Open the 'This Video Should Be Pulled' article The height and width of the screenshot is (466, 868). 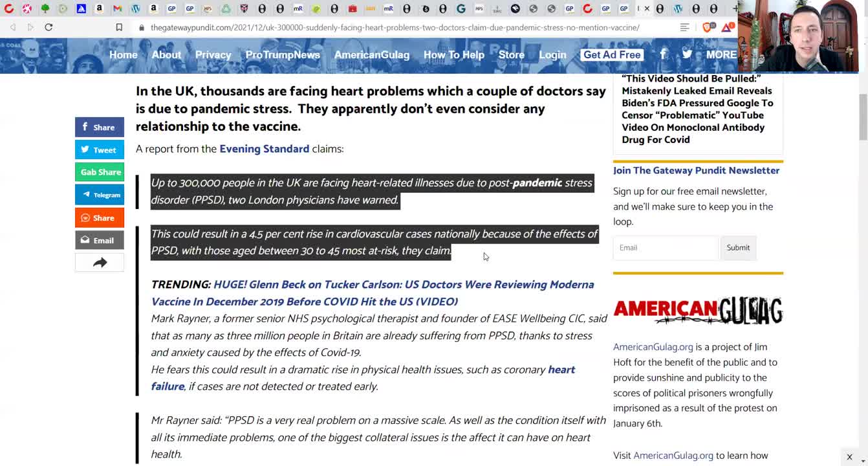697,109
